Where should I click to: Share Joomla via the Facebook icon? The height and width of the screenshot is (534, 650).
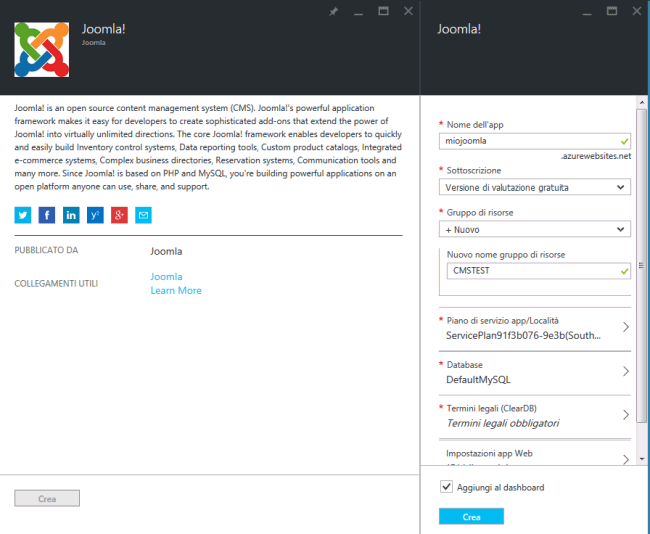point(47,215)
